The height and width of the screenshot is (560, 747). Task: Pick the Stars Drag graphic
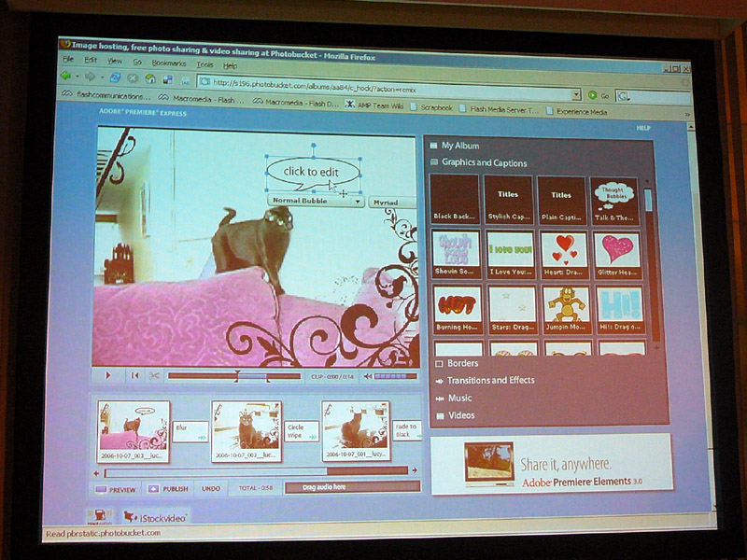(x=512, y=310)
